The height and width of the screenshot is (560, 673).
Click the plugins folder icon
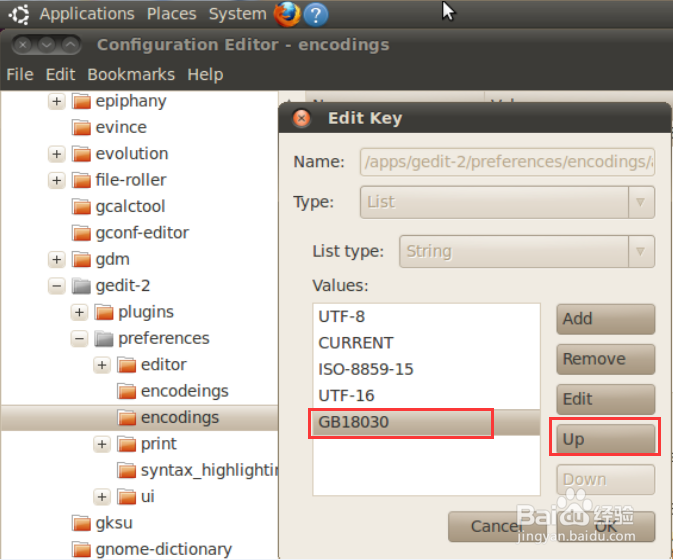click(104, 312)
